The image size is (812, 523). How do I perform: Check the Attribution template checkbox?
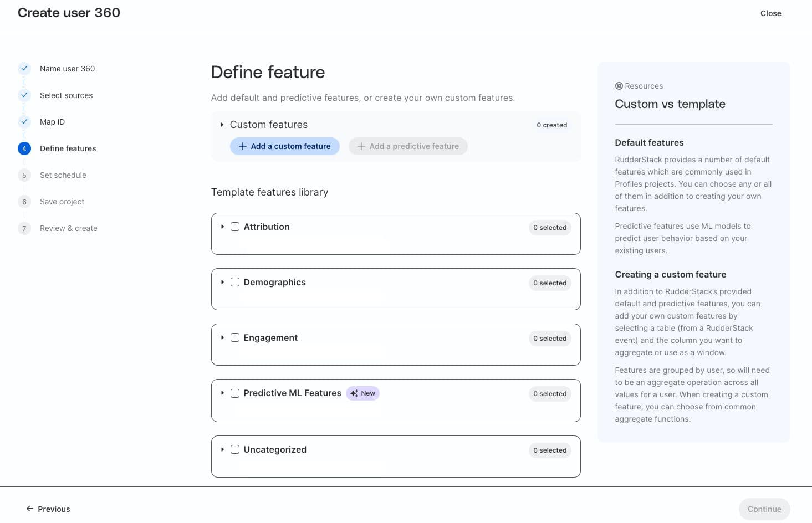[x=235, y=227]
